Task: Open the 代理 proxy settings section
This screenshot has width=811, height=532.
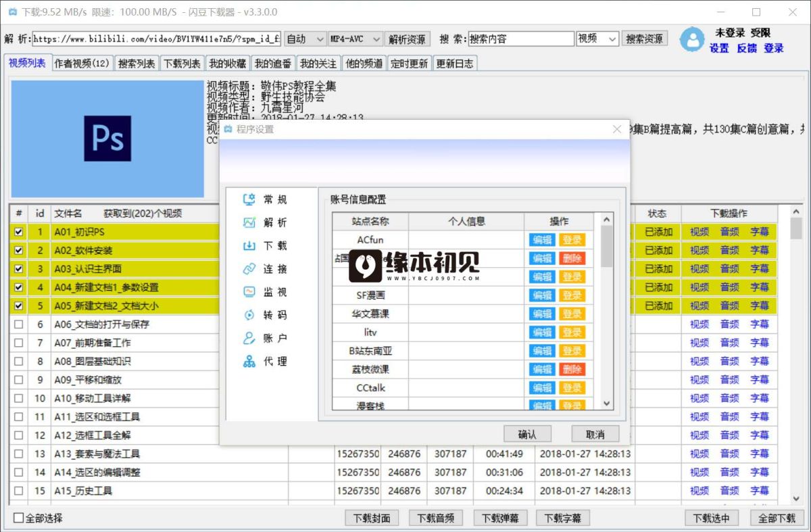Action: [265, 362]
